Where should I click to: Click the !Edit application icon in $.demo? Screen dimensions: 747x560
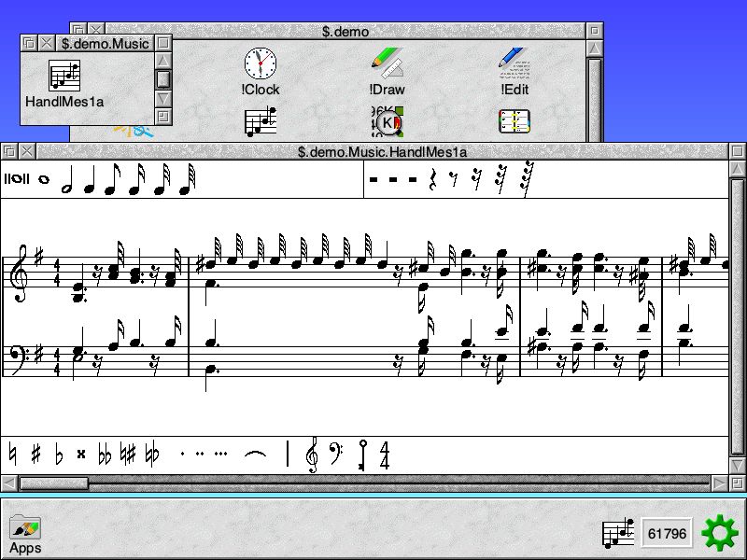[514, 72]
